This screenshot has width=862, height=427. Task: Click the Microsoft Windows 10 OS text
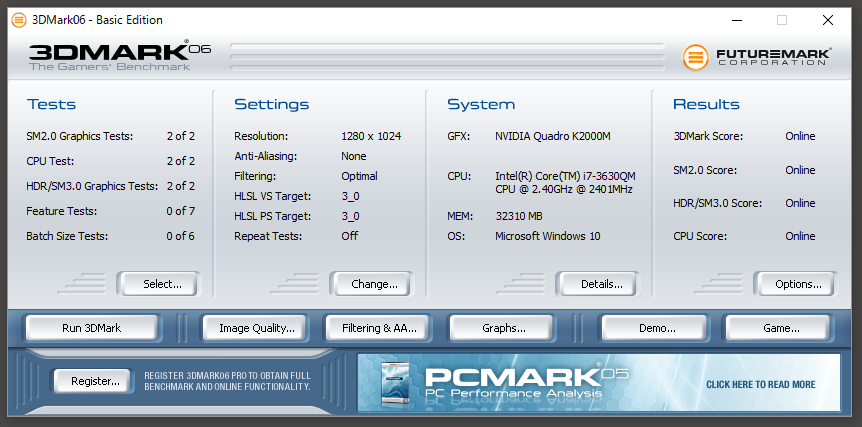pos(548,236)
